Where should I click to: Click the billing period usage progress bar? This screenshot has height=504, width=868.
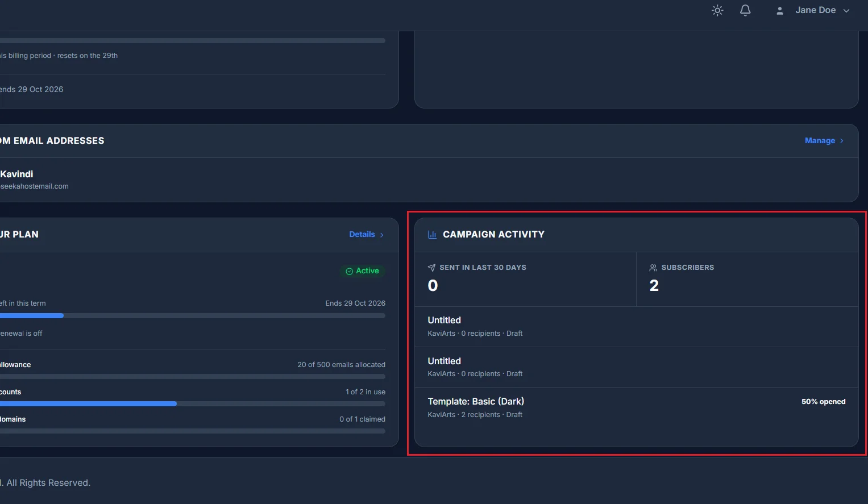click(193, 41)
